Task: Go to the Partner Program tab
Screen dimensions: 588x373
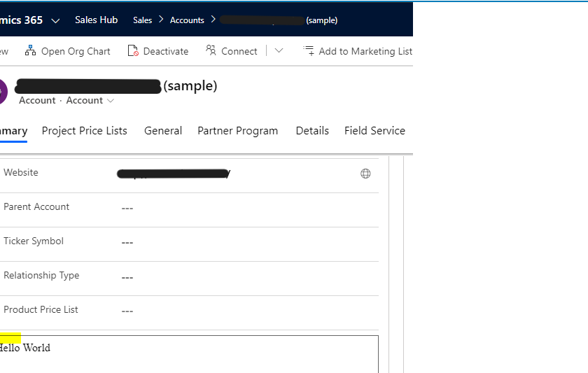Action: [237, 131]
